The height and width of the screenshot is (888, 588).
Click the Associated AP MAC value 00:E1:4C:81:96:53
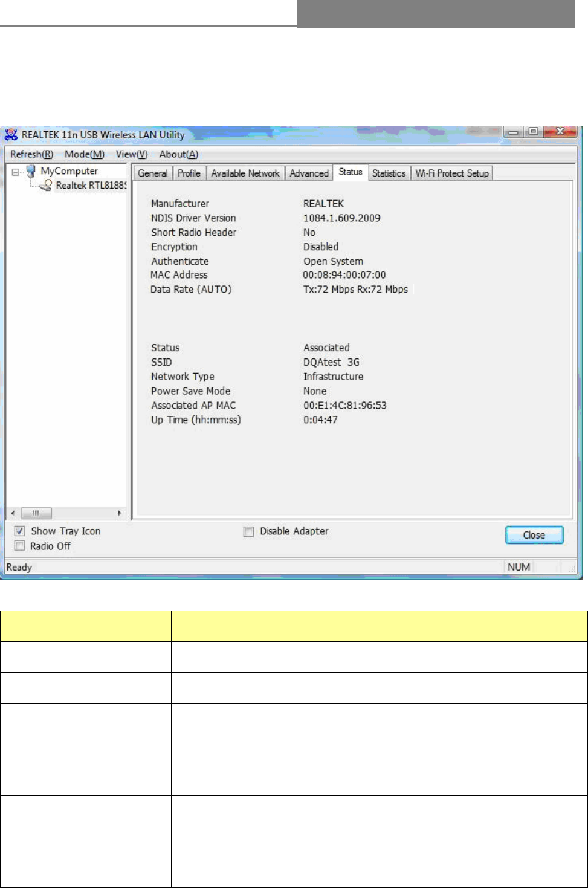(345, 406)
